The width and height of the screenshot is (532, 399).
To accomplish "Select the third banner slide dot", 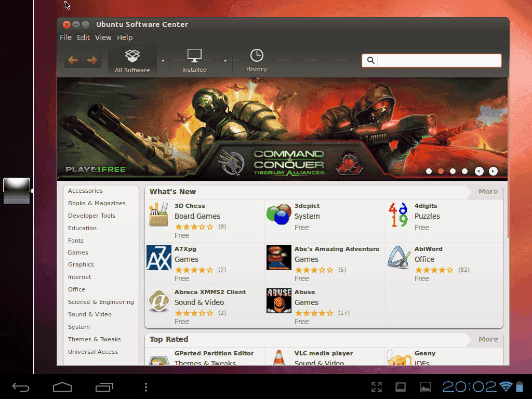I will tap(453, 171).
